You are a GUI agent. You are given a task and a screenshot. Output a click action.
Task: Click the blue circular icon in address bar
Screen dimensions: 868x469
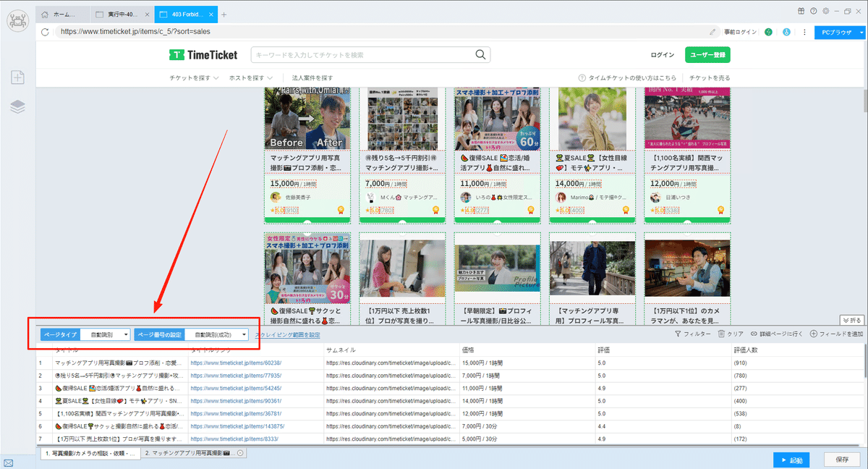click(x=786, y=32)
